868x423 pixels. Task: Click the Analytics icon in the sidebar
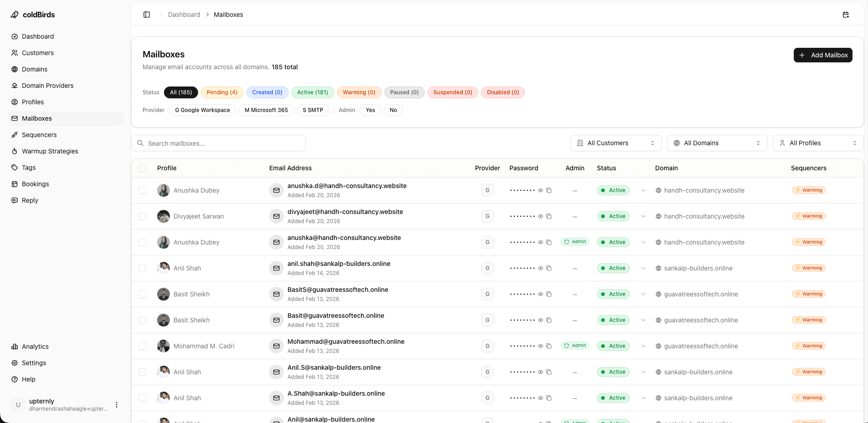tap(15, 347)
